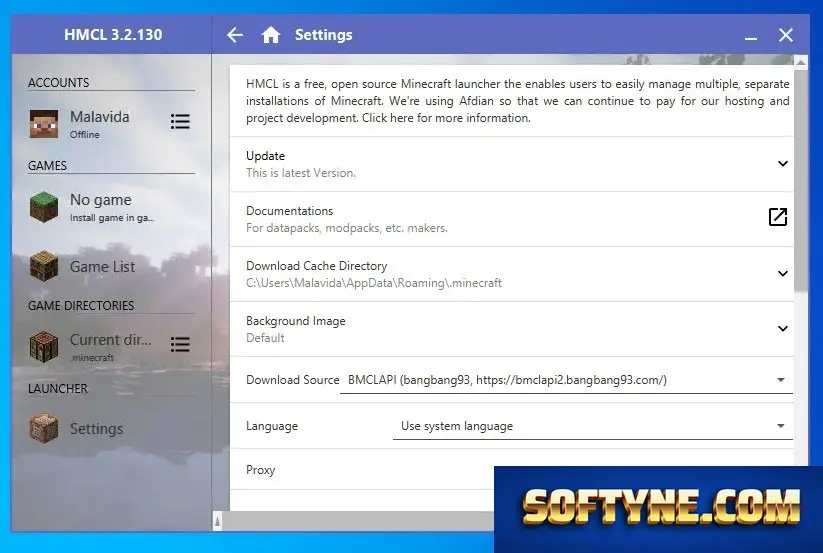Viewport: 823px width, 553px height.
Task: Open the Malavida account options list icon
Action: [x=180, y=122]
